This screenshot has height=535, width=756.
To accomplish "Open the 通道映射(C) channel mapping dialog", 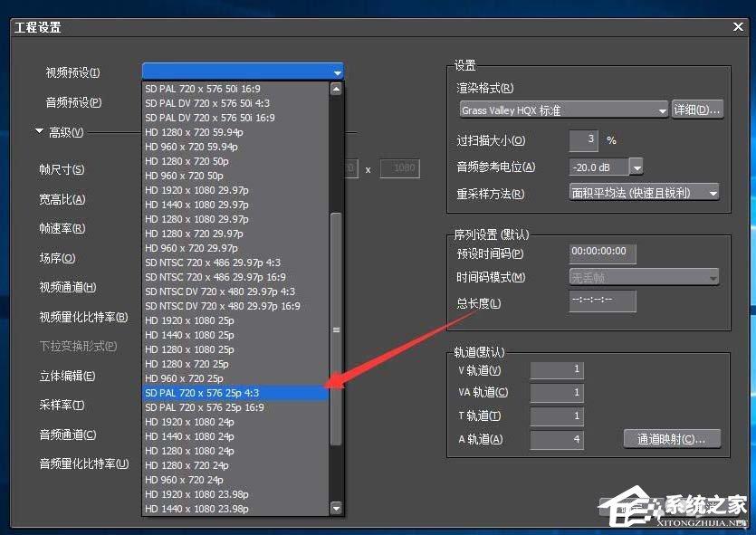I will point(673,439).
